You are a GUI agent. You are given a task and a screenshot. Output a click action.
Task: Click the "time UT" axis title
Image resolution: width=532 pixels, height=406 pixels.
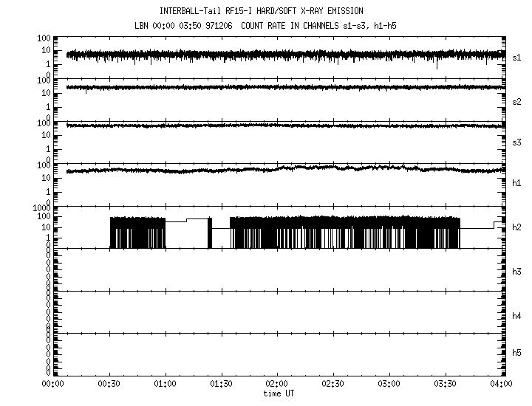[x=279, y=393]
